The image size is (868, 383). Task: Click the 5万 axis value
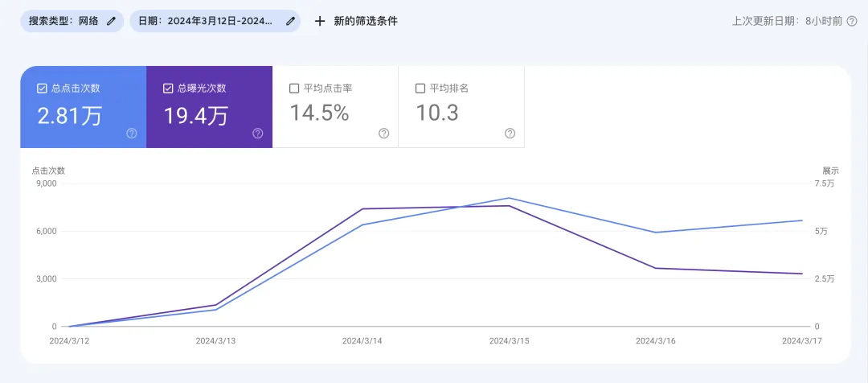click(x=821, y=231)
